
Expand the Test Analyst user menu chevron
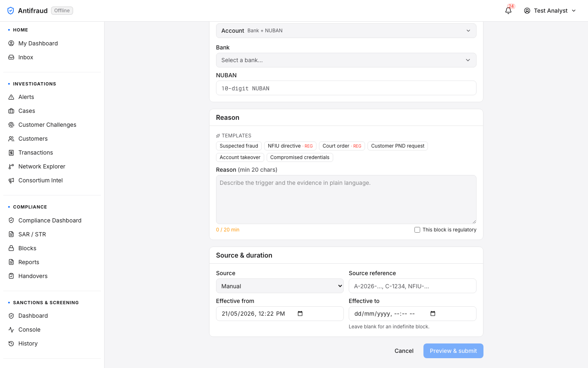[x=574, y=11]
